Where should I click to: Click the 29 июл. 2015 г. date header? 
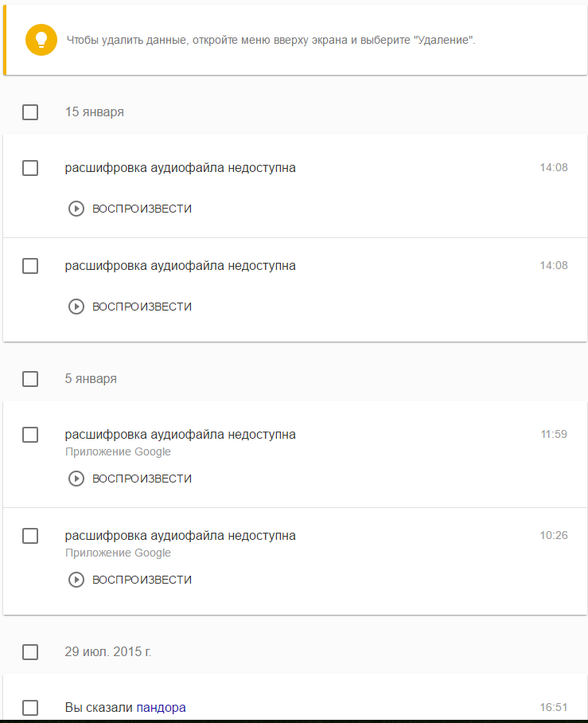[x=108, y=651]
